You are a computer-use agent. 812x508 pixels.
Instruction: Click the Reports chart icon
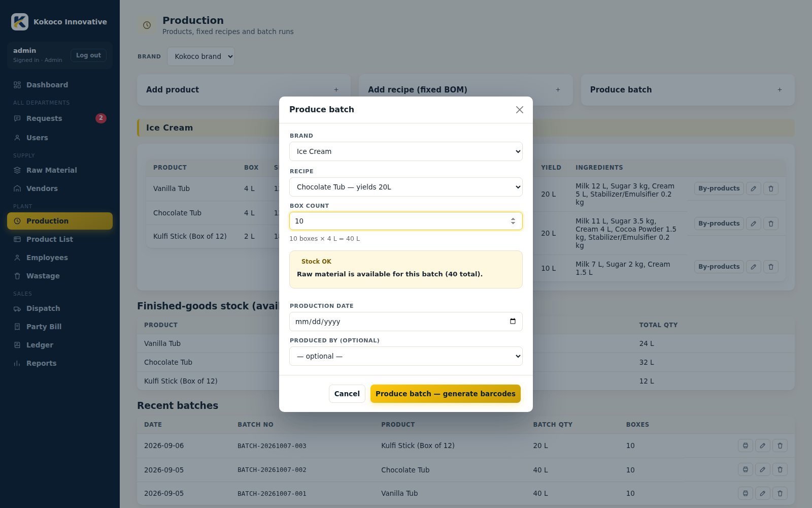[17, 363]
